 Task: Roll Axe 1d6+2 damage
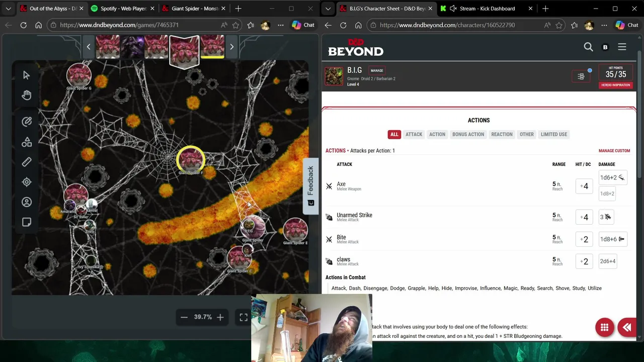click(x=612, y=177)
